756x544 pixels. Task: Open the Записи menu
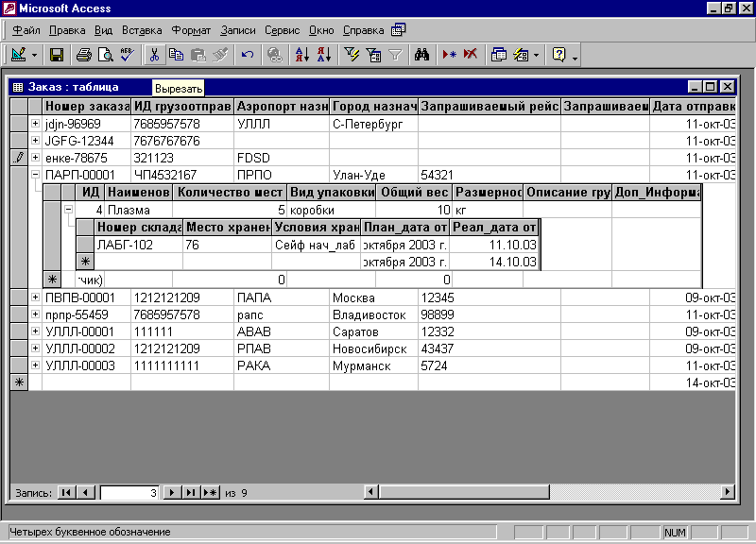(238, 30)
